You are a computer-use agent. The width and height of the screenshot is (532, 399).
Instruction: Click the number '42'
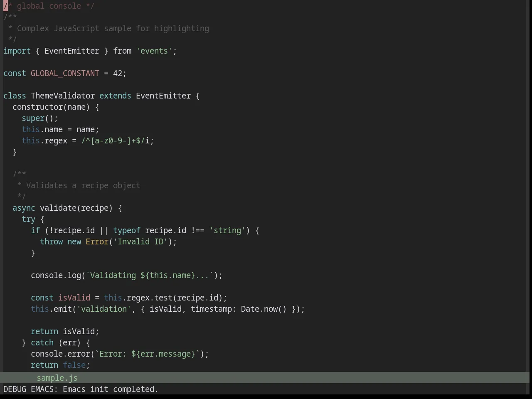tap(118, 73)
